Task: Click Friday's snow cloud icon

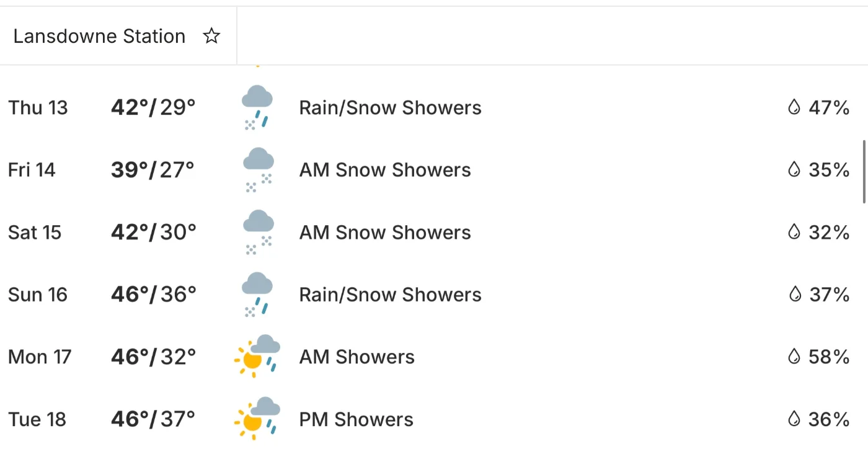Action: pos(258,170)
